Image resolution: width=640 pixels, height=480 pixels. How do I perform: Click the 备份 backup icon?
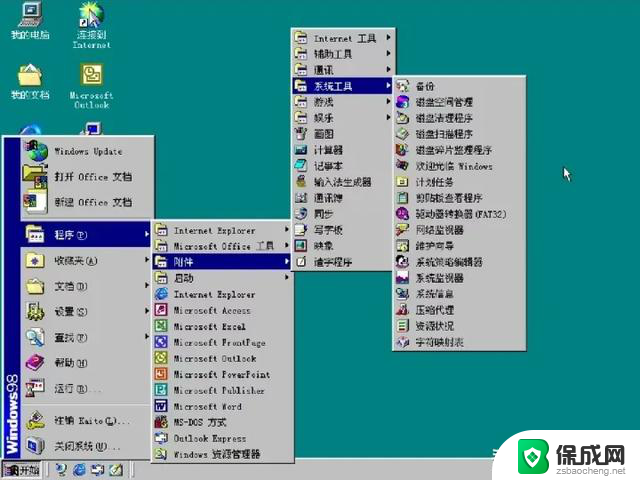click(402, 86)
